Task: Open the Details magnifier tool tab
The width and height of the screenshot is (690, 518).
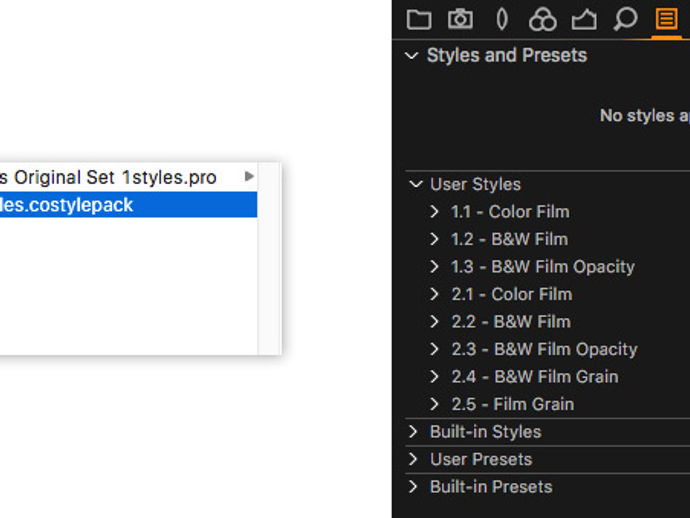Action: [x=625, y=19]
